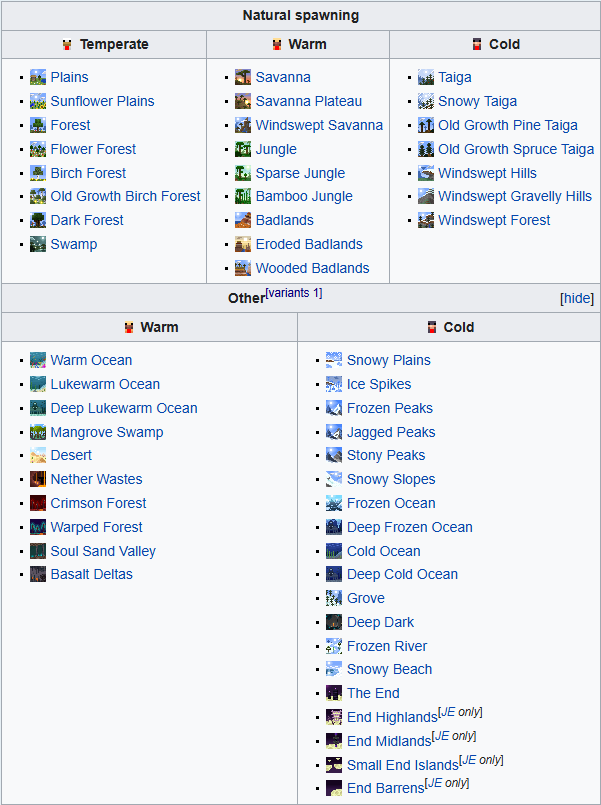The image size is (601, 805).
Task: Go to the Snowy Beach page
Action: [x=390, y=669]
